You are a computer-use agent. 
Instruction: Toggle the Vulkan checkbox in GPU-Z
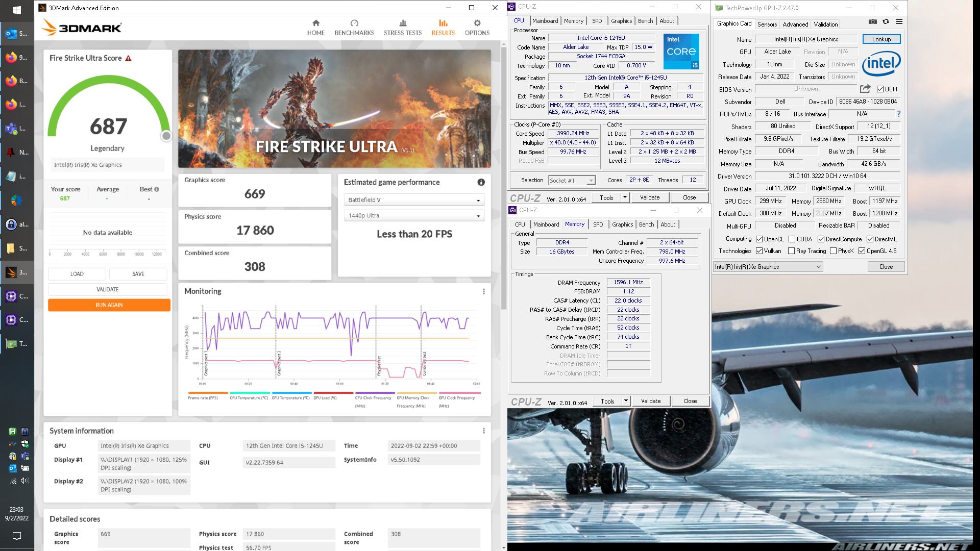tap(759, 251)
